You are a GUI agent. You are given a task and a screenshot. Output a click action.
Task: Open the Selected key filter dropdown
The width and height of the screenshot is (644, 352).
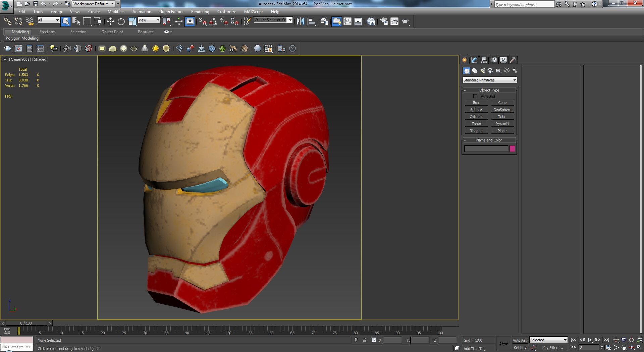(548, 340)
